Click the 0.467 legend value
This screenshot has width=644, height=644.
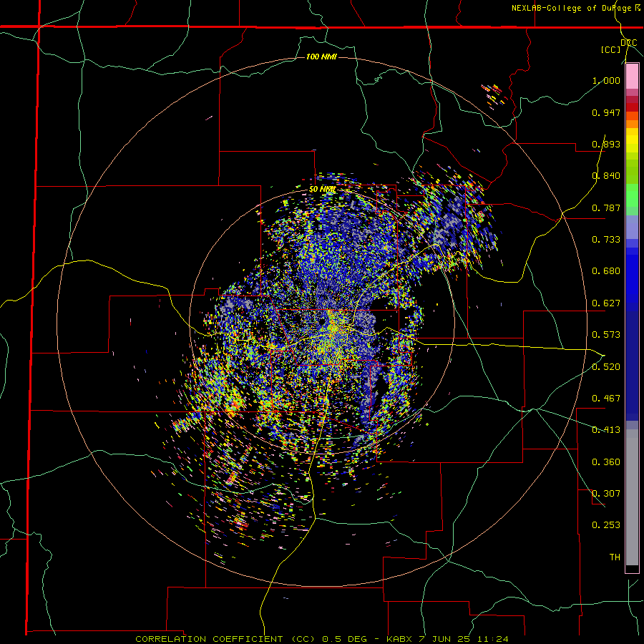coord(606,399)
